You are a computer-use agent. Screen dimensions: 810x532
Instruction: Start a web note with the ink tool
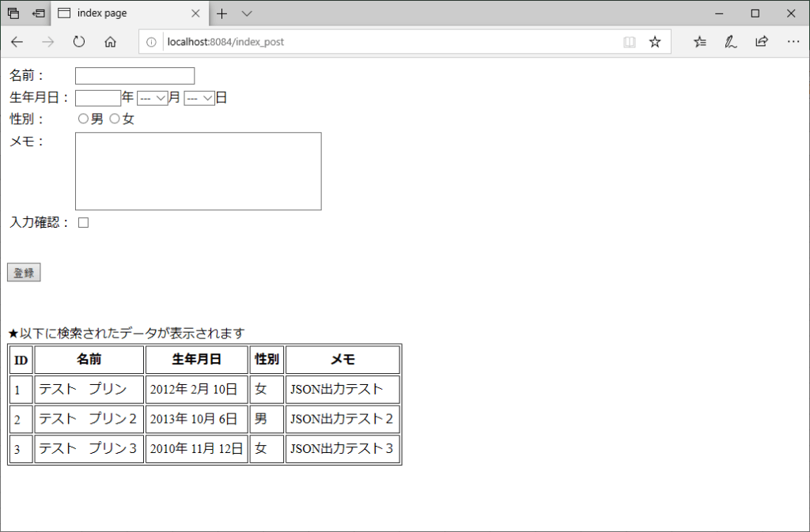click(730, 41)
